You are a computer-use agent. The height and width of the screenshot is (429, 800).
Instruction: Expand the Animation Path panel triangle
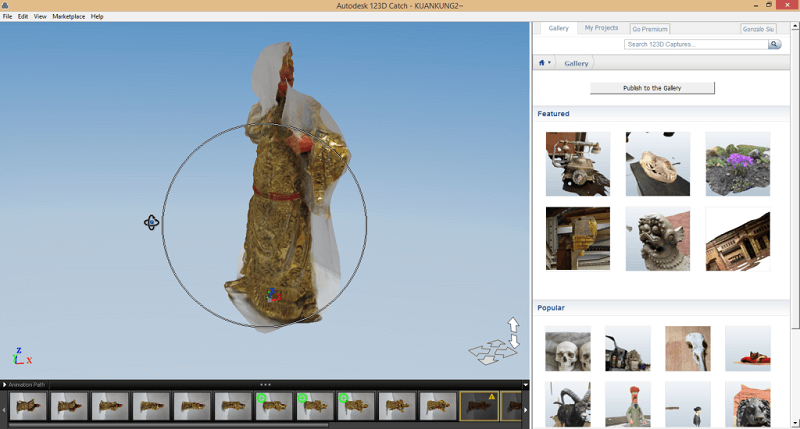click(x=4, y=385)
